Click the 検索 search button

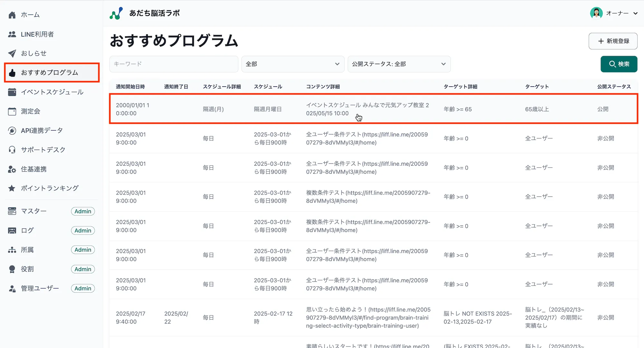619,64
